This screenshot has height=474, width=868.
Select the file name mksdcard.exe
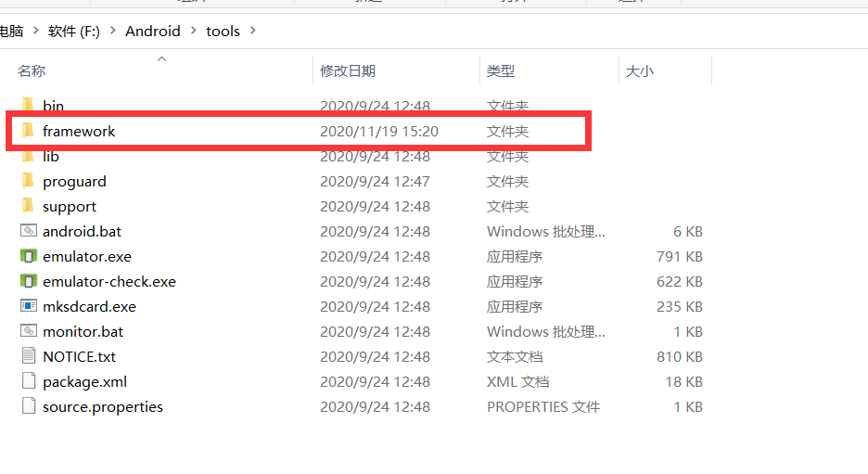point(89,306)
